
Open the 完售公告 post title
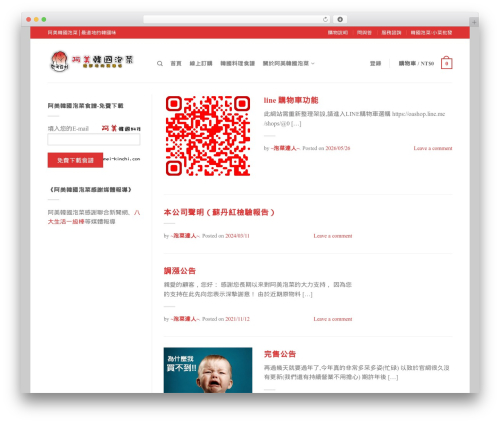[x=280, y=354]
